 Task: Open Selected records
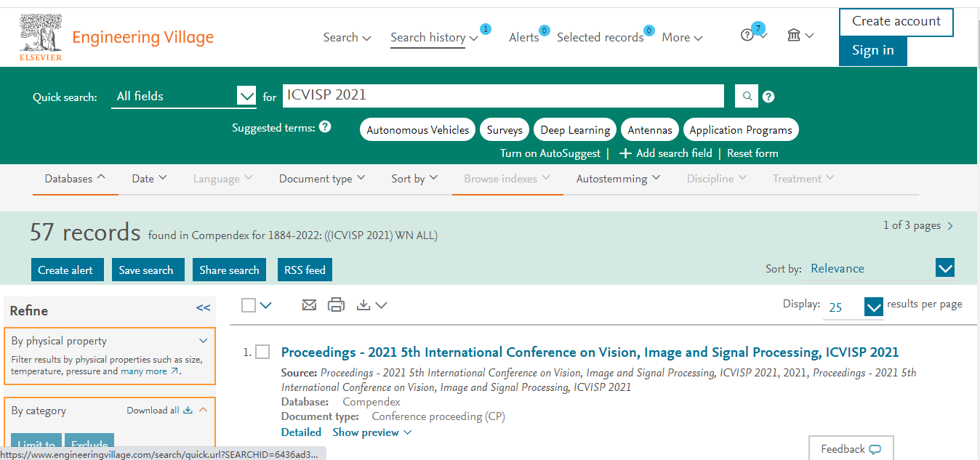[x=601, y=38]
